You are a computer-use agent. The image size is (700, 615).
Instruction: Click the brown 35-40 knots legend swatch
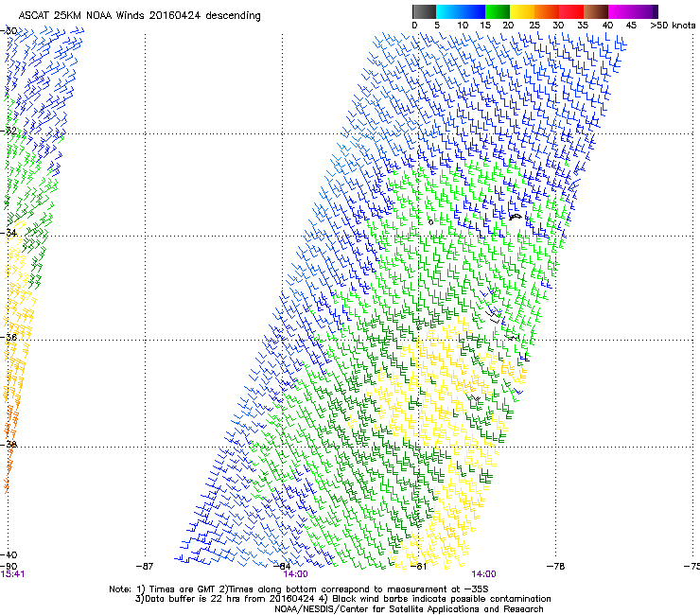[x=596, y=11]
